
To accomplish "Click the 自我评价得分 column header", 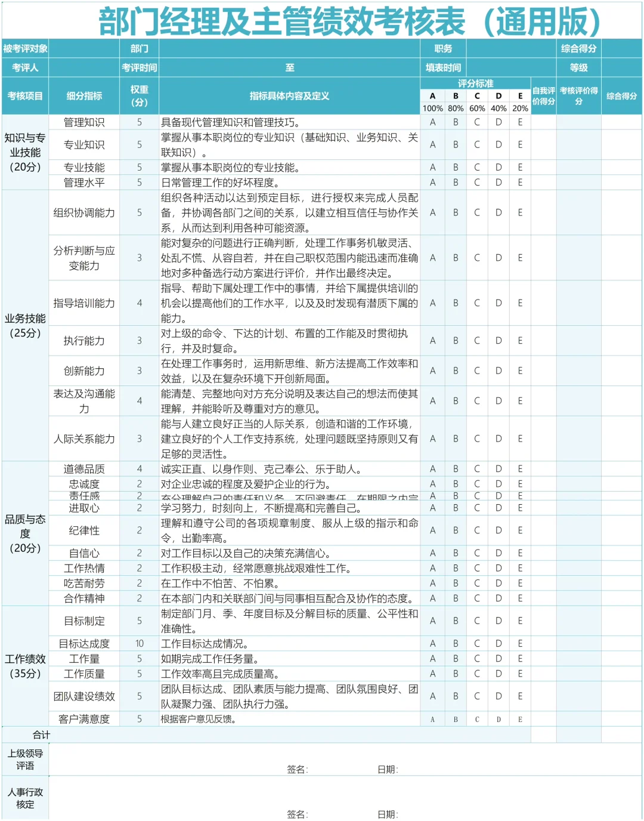I will pyautogui.click(x=543, y=95).
